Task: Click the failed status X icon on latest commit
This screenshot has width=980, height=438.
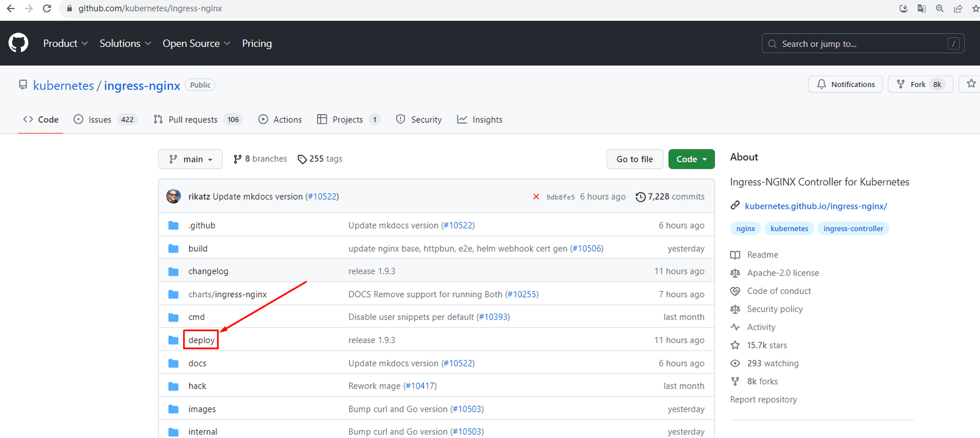Action: tap(536, 197)
